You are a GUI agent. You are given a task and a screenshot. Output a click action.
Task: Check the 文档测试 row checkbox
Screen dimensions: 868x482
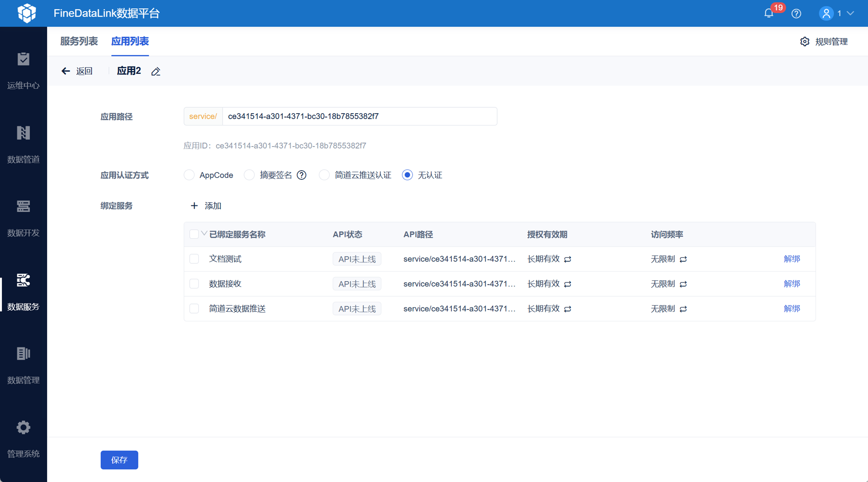coord(194,259)
